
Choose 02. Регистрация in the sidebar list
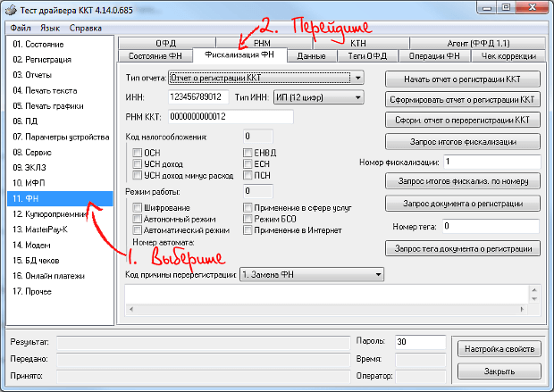[x=61, y=58]
